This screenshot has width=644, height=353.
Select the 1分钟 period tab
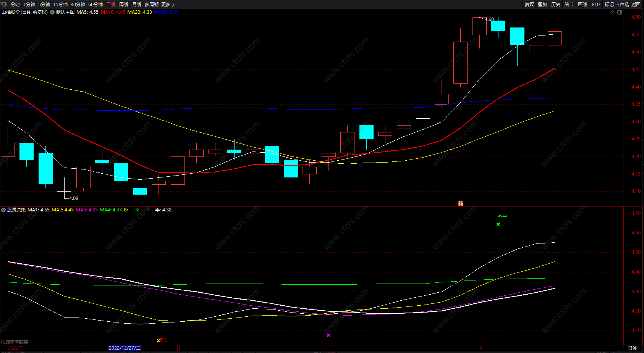pos(29,5)
